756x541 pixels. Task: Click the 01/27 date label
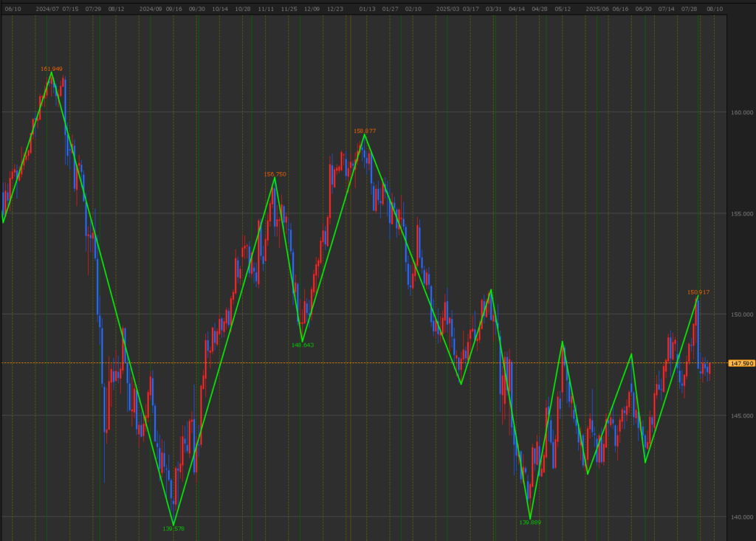pos(390,9)
